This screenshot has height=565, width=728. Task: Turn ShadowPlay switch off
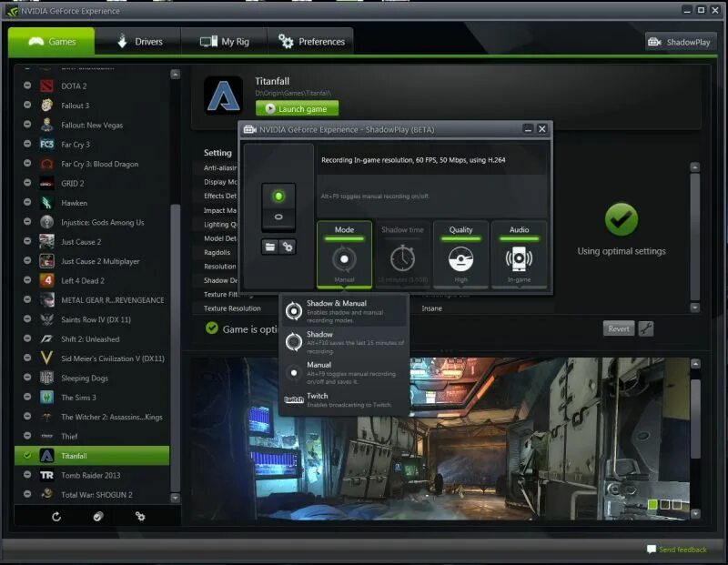(x=278, y=217)
